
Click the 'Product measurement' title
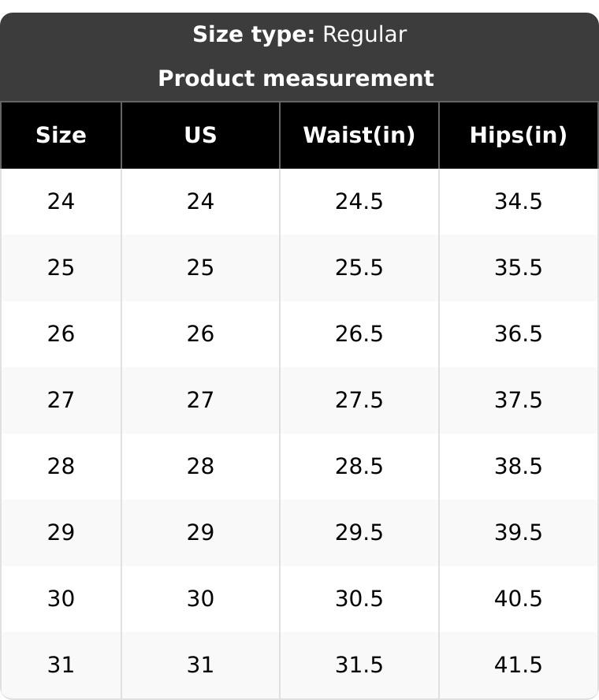pos(296,79)
